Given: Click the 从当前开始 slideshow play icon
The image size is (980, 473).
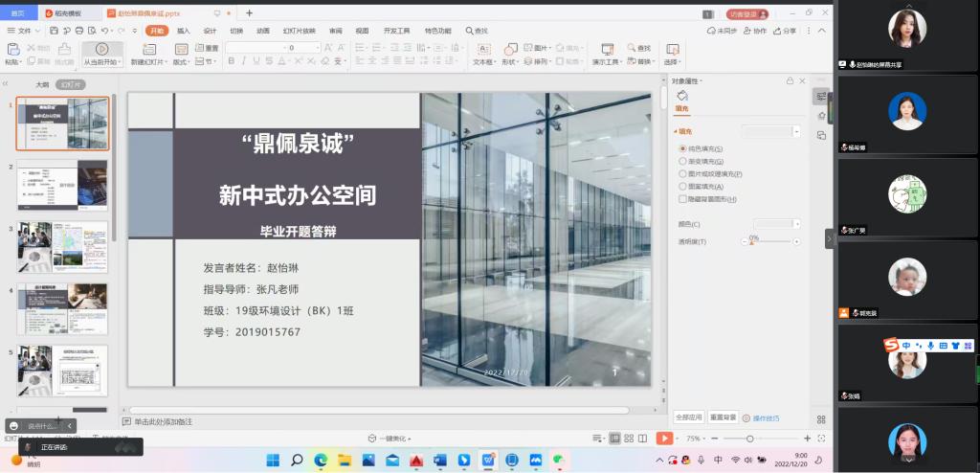Looking at the screenshot, I should 101,48.
